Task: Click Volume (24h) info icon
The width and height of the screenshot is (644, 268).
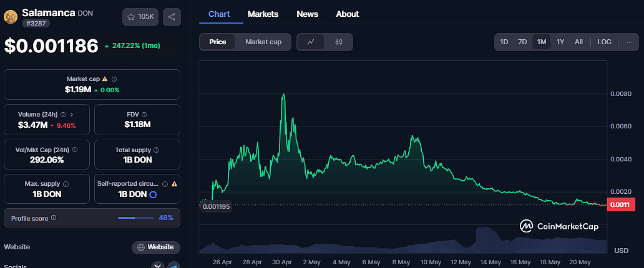Action: click(x=63, y=115)
